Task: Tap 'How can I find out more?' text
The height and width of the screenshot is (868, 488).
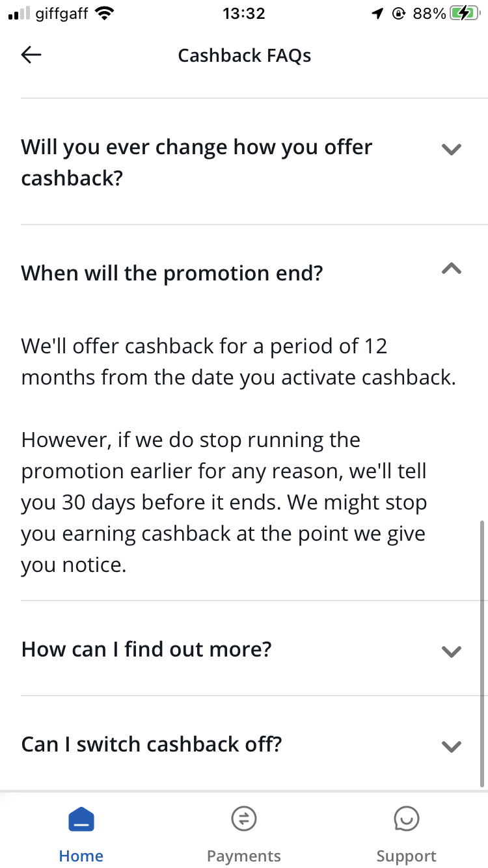Action: coord(146,649)
